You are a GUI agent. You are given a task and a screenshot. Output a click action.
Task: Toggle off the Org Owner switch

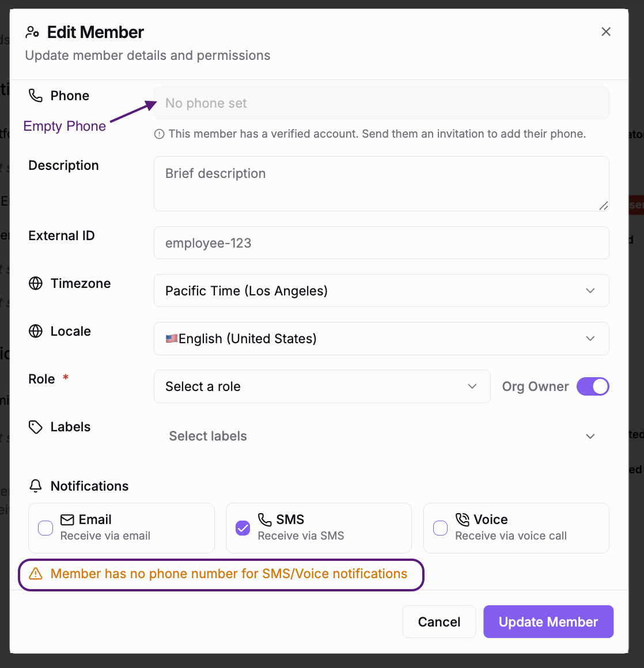(593, 386)
